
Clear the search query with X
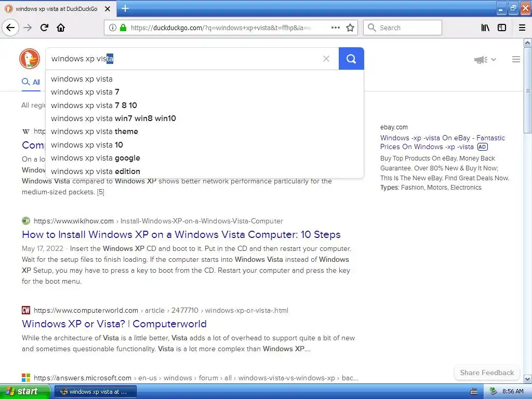[326, 59]
